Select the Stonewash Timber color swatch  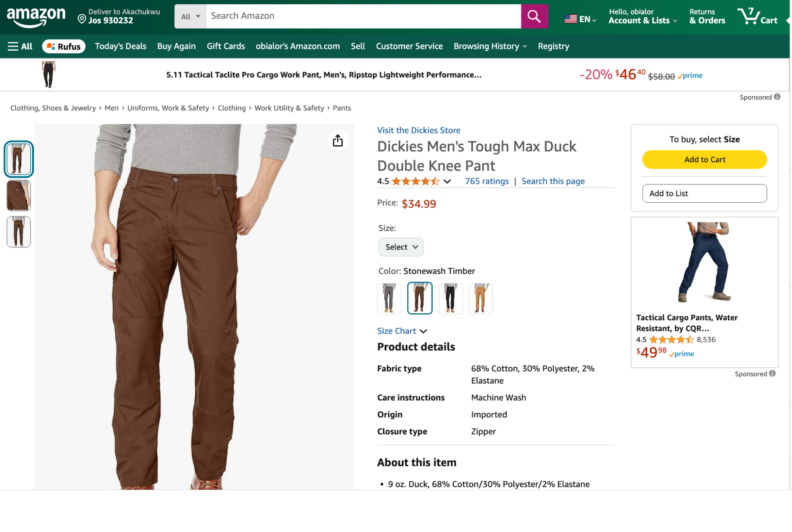(419, 298)
